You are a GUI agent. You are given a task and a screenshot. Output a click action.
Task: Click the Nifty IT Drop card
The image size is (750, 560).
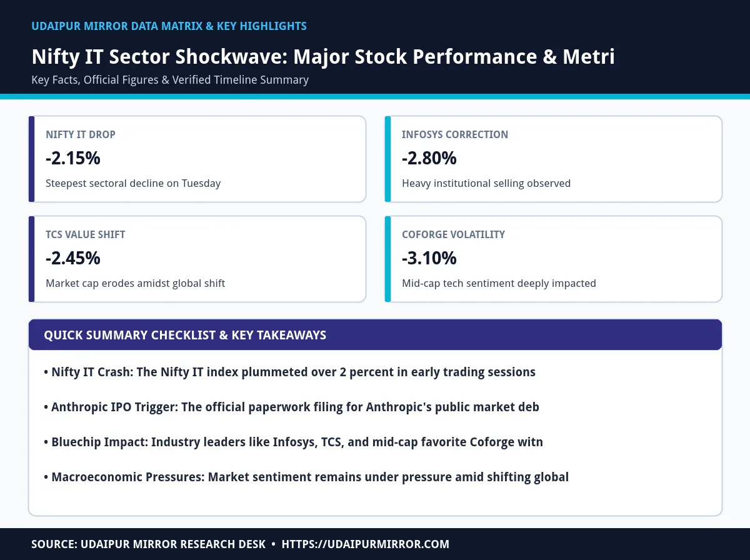click(197, 159)
